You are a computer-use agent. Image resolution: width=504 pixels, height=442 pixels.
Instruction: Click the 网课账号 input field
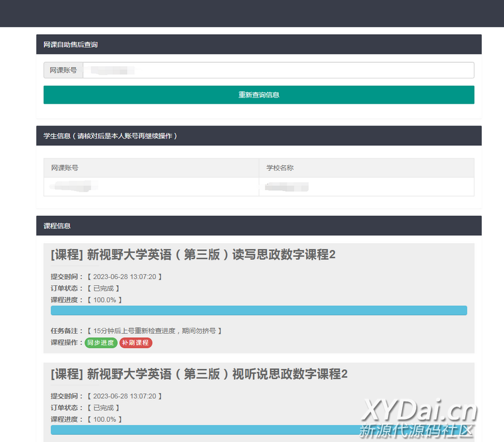278,70
